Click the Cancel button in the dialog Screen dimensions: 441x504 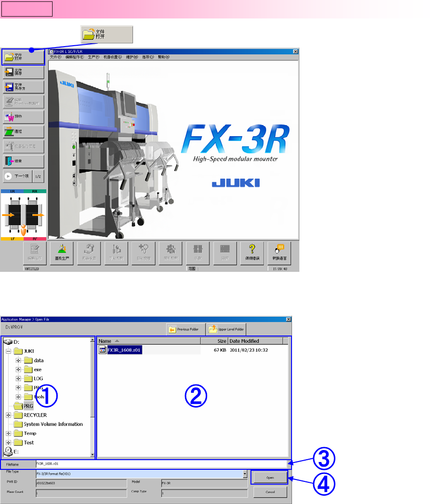[270, 492]
